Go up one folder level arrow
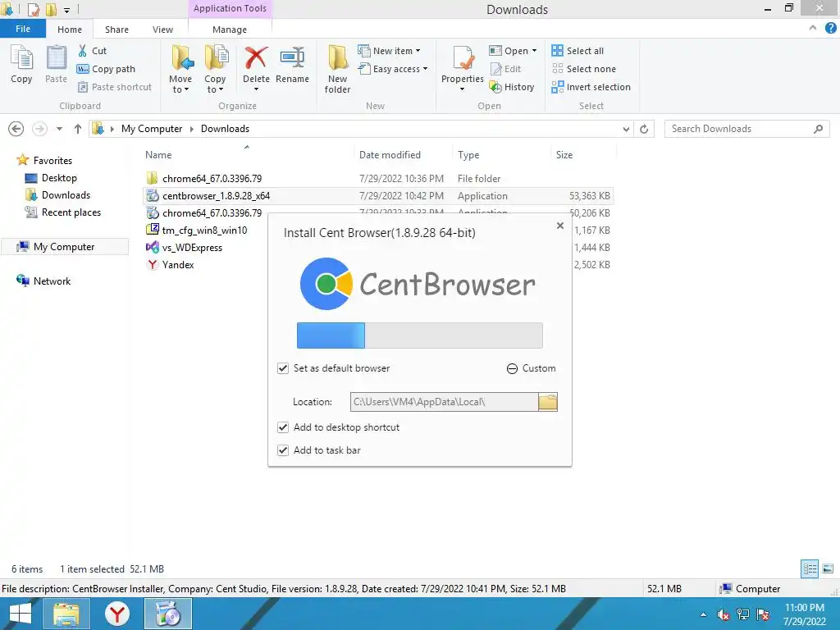 [x=78, y=129]
